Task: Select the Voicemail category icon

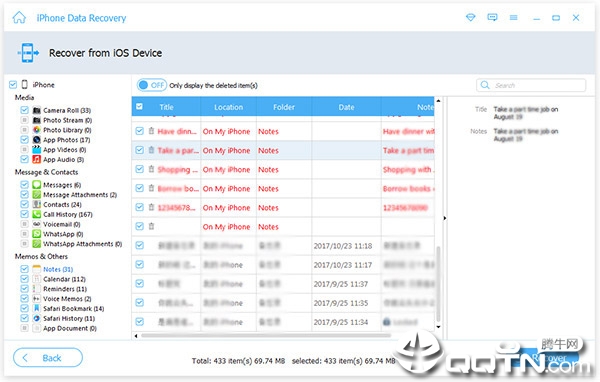Action: pyautogui.click(x=37, y=224)
